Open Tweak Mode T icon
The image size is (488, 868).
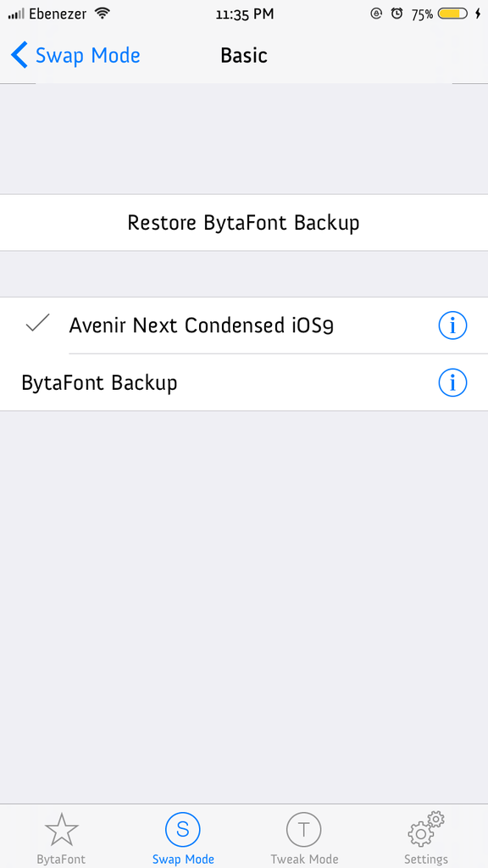304,830
